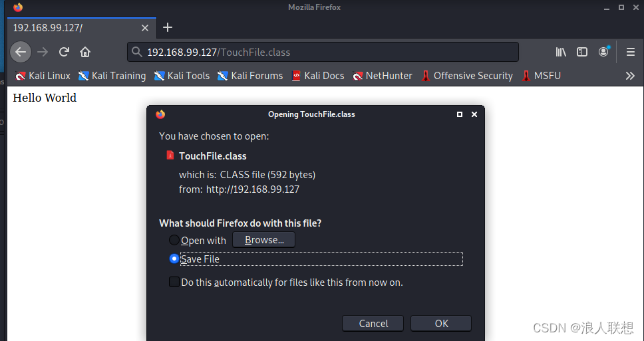Open a new tab with plus
The height and width of the screenshot is (341, 644).
coord(167,27)
